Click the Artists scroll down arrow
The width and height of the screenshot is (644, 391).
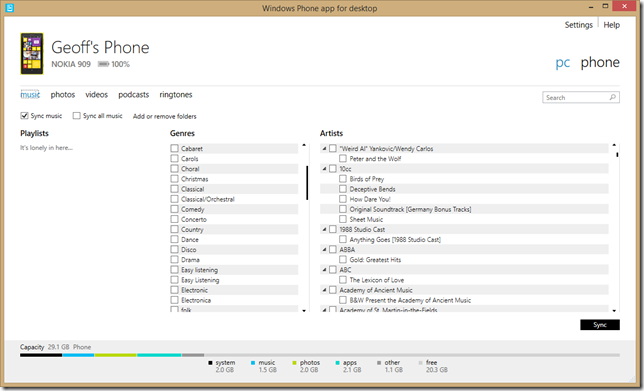click(x=614, y=311)
